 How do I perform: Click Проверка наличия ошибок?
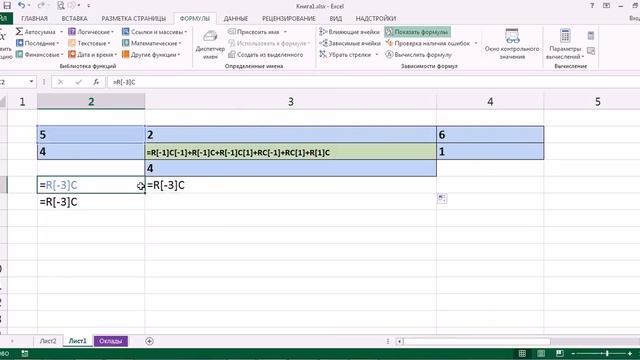[x=428, y=43]
